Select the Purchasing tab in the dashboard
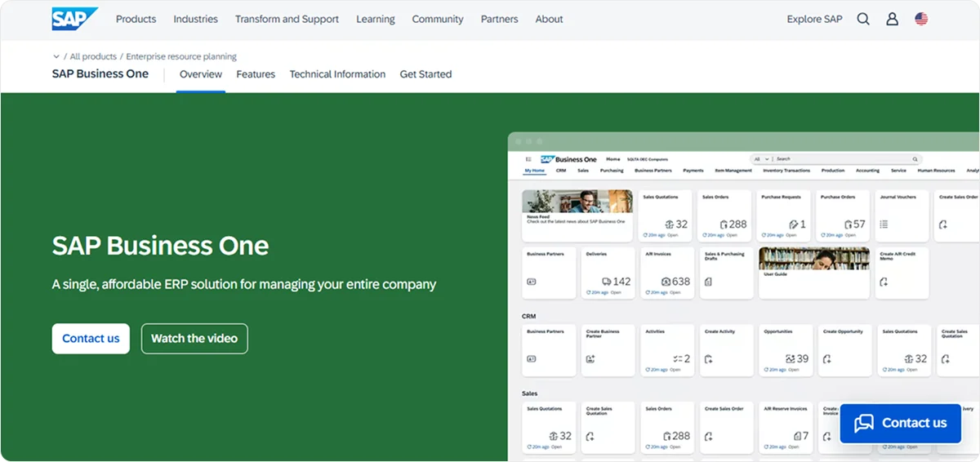980x462 pixels. [x=612, y=171]
